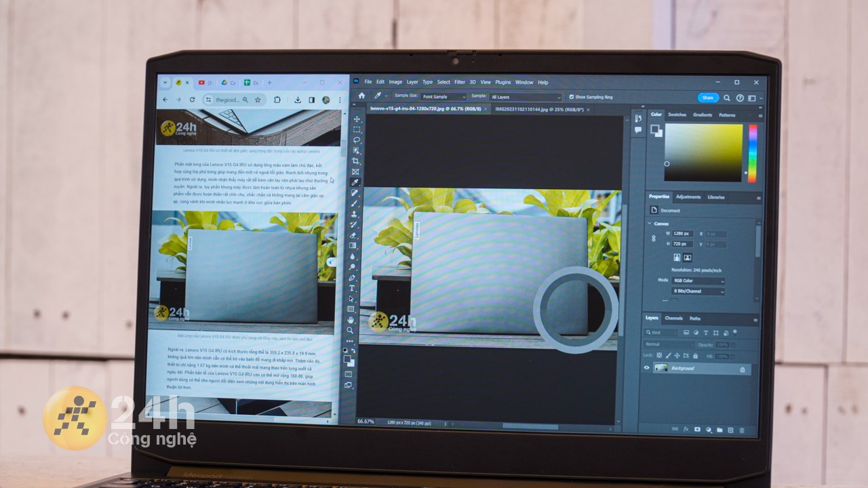Pick the Eyedropper tool in the toolbar
The height and width of the screenshot is (488, 868).
(355, 182)
